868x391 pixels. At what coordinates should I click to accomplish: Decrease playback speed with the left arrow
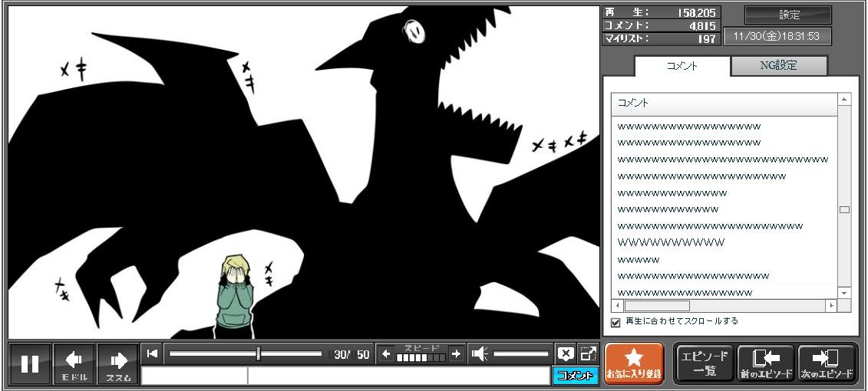(386, 353)
